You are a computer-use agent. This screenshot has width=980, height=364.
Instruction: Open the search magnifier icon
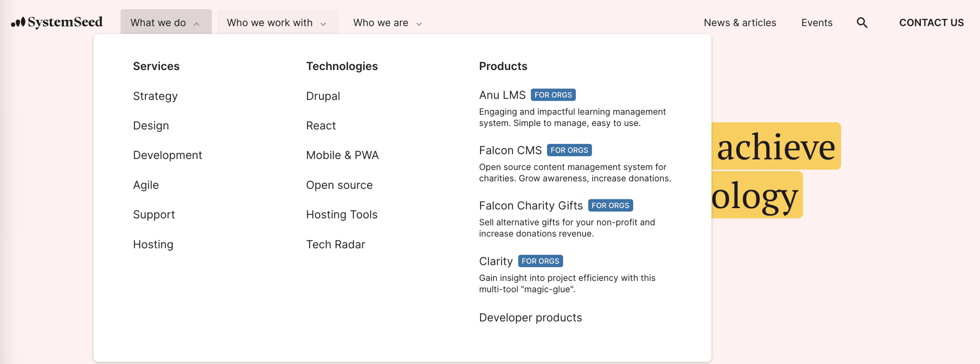point(862,23)
